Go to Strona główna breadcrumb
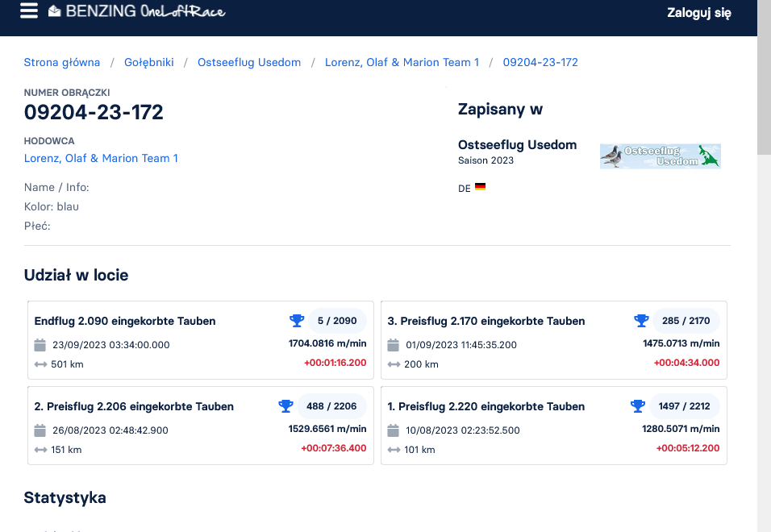 (62, 62)
